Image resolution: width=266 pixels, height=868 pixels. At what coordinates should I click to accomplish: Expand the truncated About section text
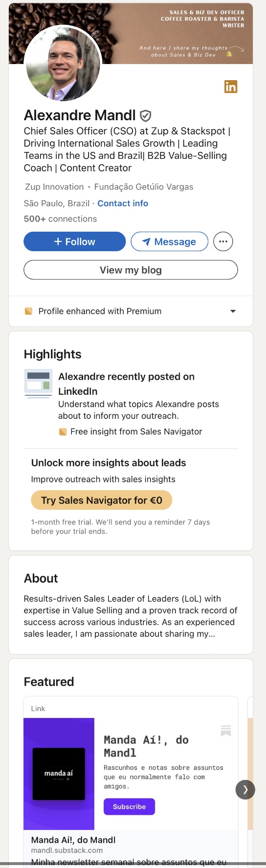131,616
